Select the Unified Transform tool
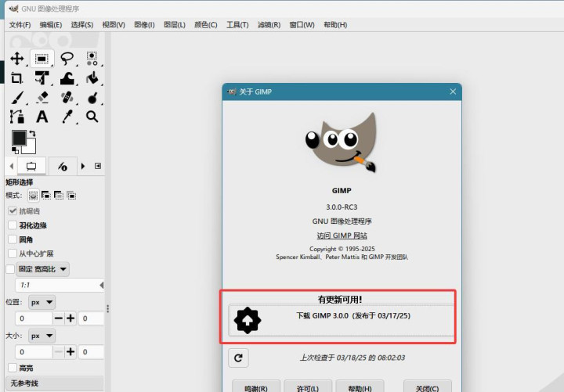Screen dimensions: 564x392 (42, 77)
